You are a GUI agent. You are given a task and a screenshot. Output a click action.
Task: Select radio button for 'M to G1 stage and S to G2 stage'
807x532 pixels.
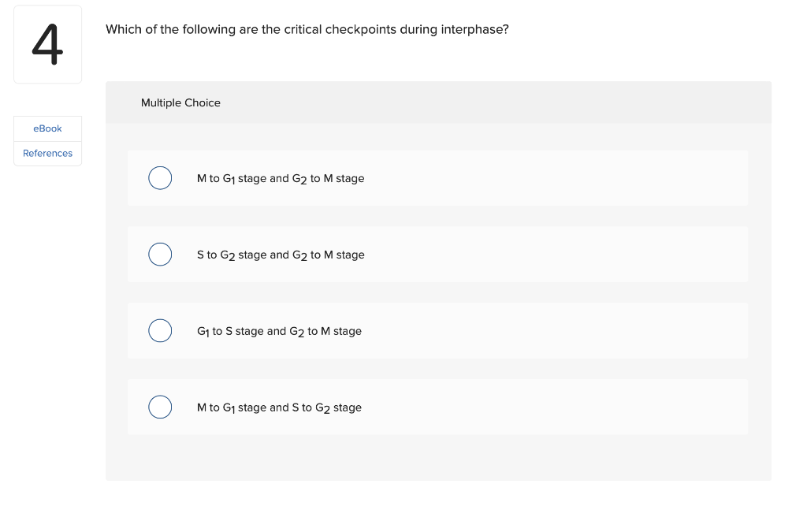point(160,407)
